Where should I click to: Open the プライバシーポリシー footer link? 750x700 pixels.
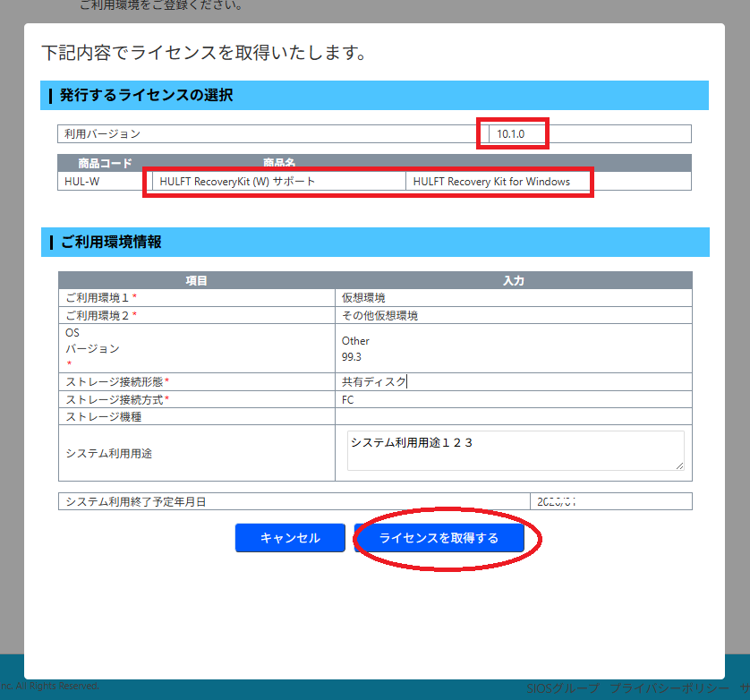(669, 688)
